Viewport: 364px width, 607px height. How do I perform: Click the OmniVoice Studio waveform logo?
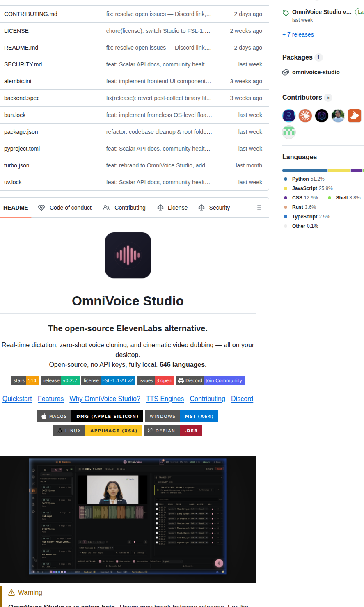click(128, 255)
